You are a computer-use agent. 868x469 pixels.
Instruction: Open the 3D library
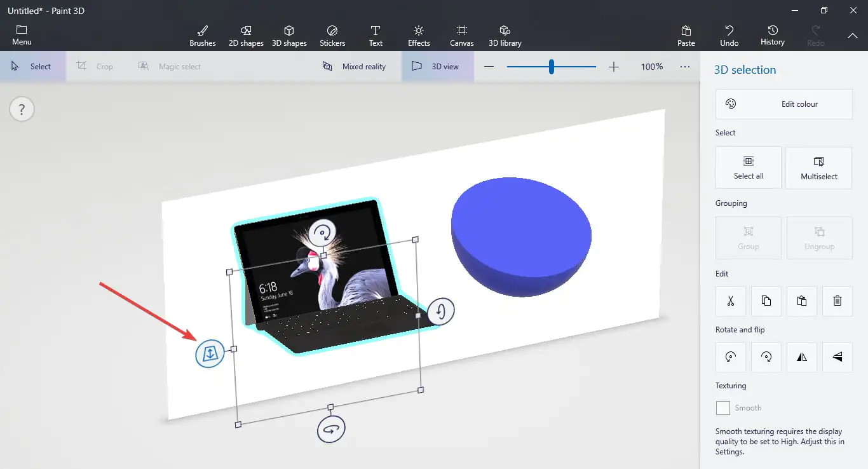pyautogui.click(x=505, y=36)
